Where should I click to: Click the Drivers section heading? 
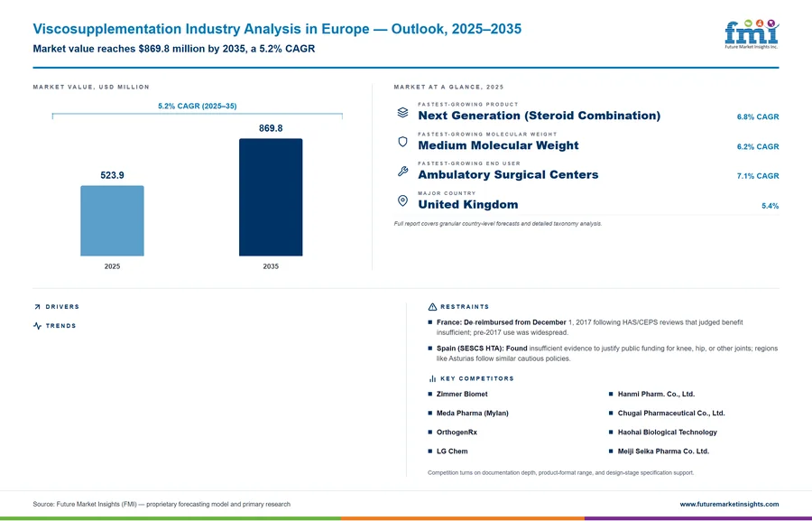point(62,307)
